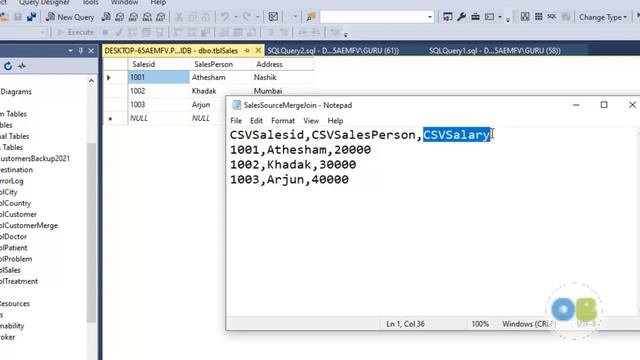Screen dimensions: 640x360
Task: Switch to the SQLQuery1.sql tab
Action: [495, 51]
